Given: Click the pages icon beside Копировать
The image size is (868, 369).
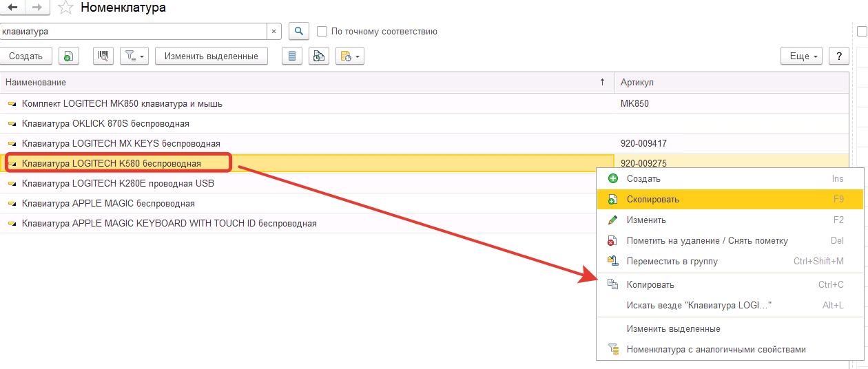Looking at the screenshot, I should point(612,284).
